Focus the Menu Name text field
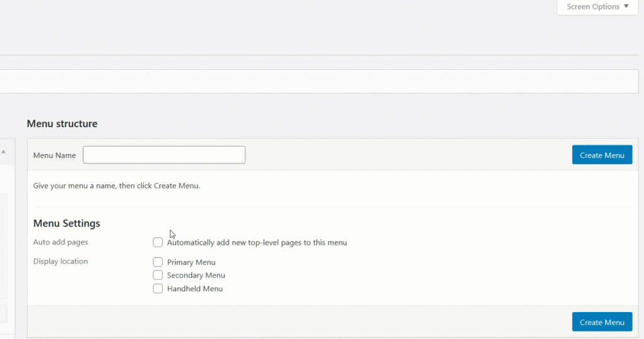Image resolution: width=644 pixels, height=339 pixels. click(164, 155)
